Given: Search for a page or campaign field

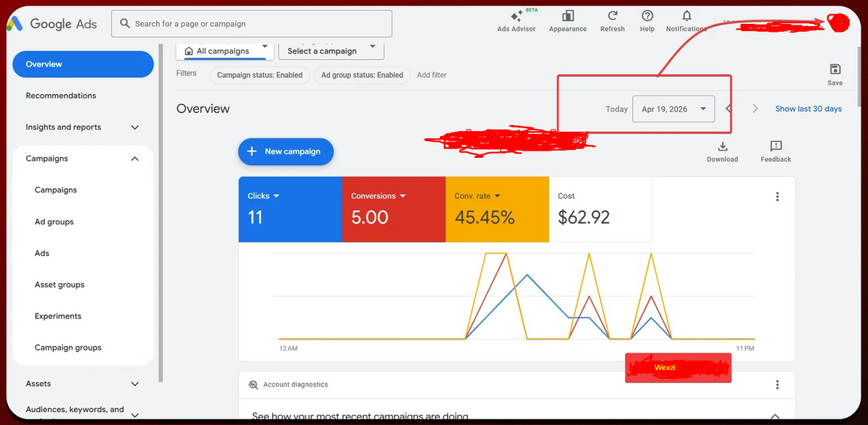Looking at the screenshot, I should coord(252,24).
